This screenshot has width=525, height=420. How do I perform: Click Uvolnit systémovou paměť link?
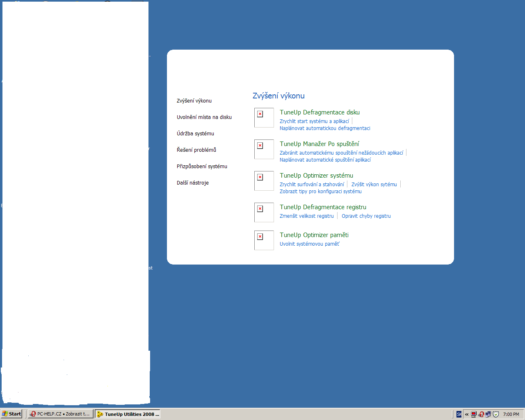(310, 244)
